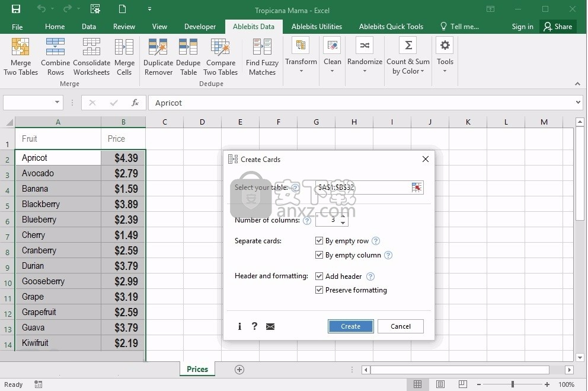Screen dimensions: 588x391
Task: Increase Number of columns spinner up arrow
Action: tap(343, 217)
